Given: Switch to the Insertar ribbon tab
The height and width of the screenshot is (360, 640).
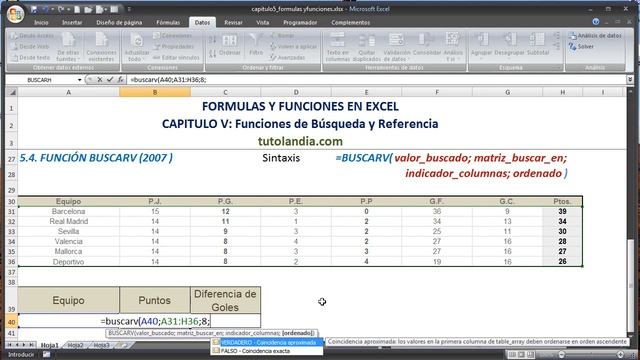Looking at the screenshot, I should coord(72,22).
